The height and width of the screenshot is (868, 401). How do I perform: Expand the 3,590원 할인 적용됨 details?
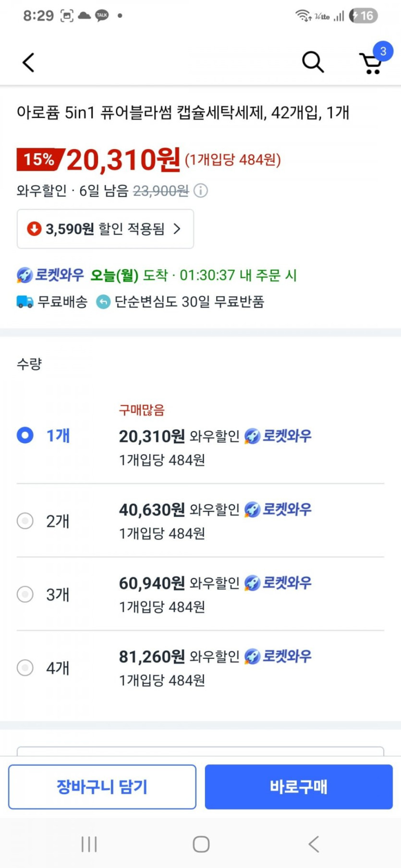pyautogui.click(x=105, y=229)
